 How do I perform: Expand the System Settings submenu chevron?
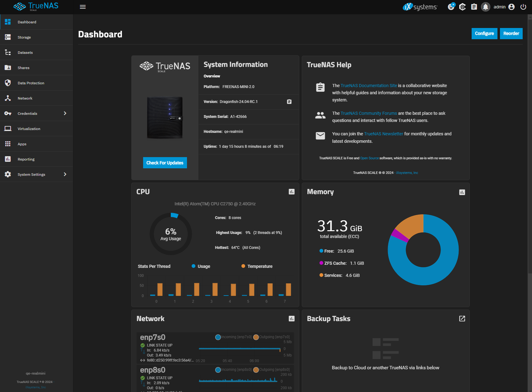[x=65, y=174]
